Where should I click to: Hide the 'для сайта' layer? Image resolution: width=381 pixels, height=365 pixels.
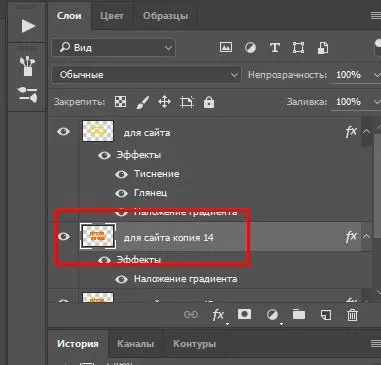pos(63,131)
